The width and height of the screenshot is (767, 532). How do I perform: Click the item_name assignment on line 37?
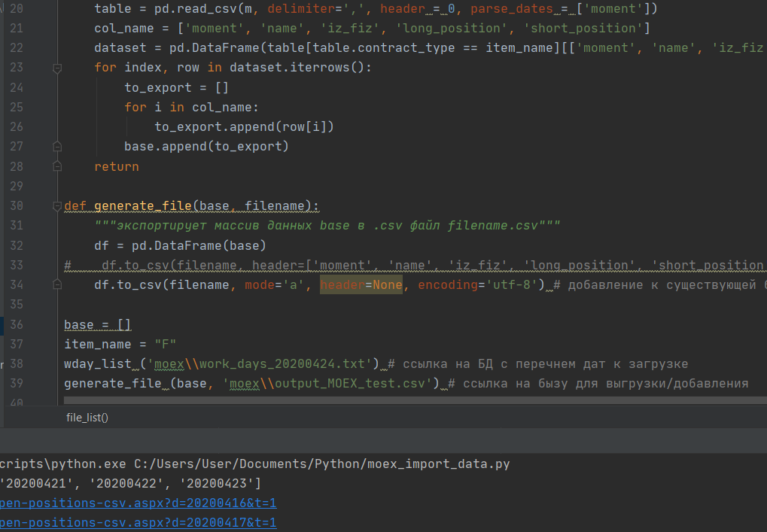pyautogui.click(x=120, y=344)
